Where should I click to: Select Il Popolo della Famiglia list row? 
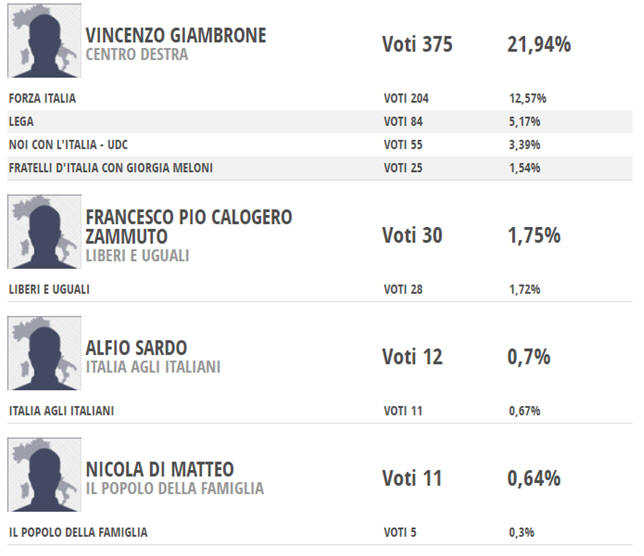pyautogui.click(x=320, y=533)
